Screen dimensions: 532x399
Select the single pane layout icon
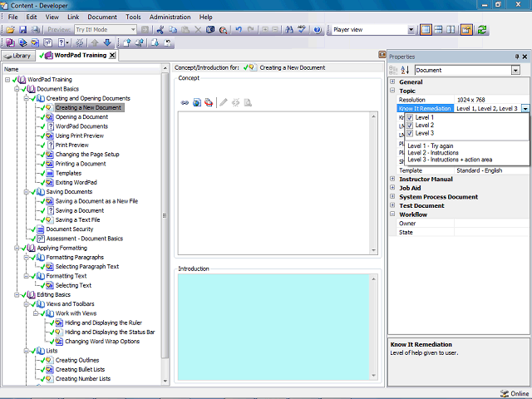coord(426,30)
